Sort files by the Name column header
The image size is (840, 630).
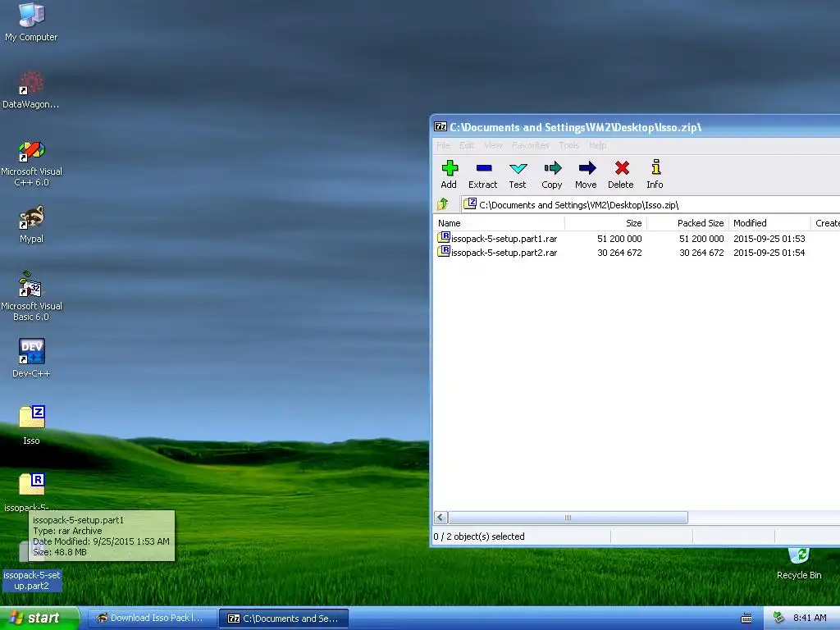coord(498,223)
